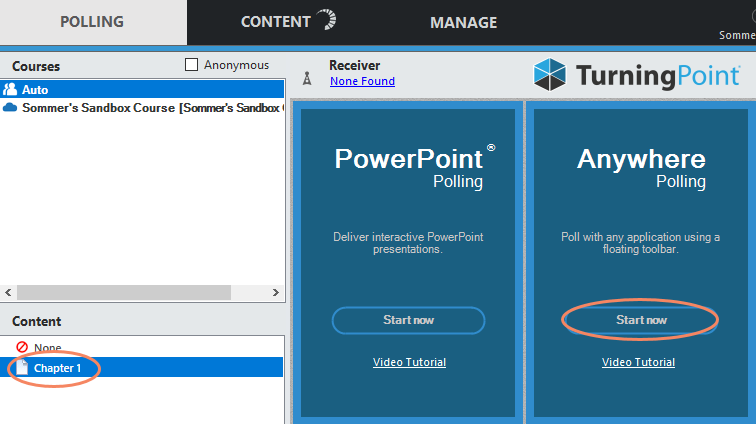Screen dimensions: 756x424
Task: Click the Courses heading
Action: (36, 66)
